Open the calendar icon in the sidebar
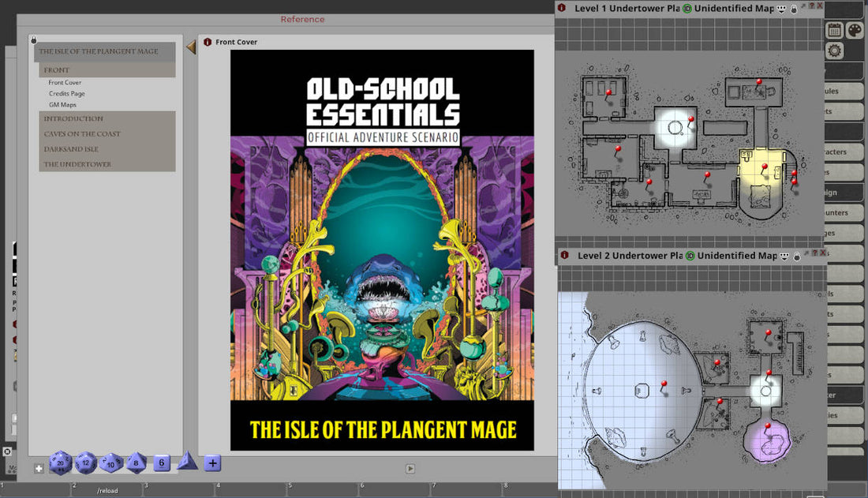 click(x=834, y=30)
